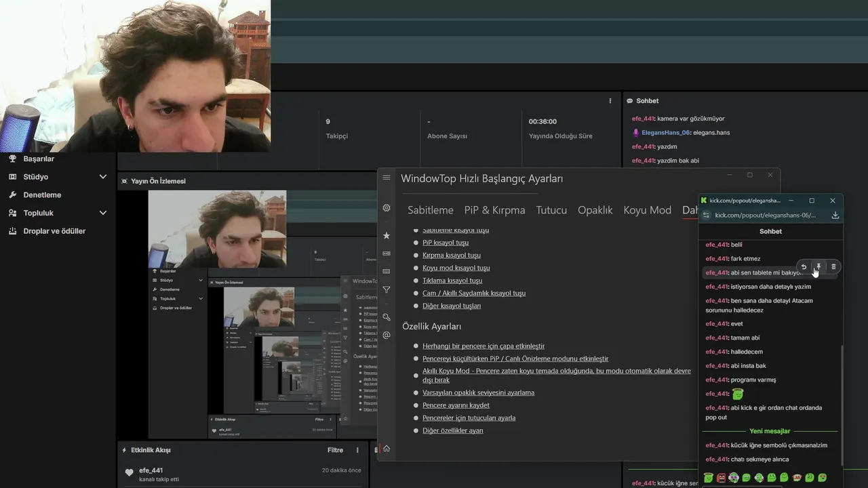Open the three-dot menu above the Sohbet panel
This screenshot has width=868, height=488.
tap(610, 101)
